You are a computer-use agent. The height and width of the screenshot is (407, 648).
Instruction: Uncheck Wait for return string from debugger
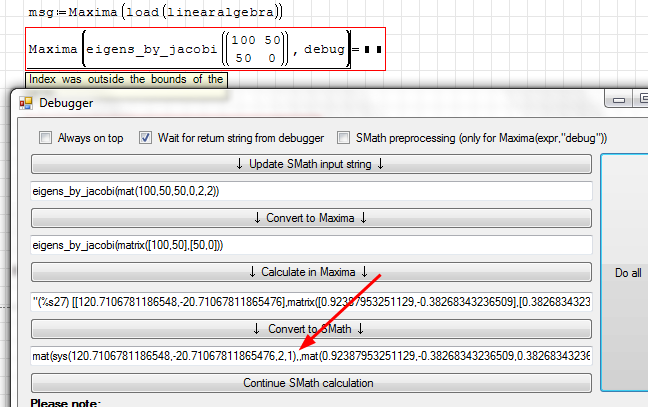(146, 137)
